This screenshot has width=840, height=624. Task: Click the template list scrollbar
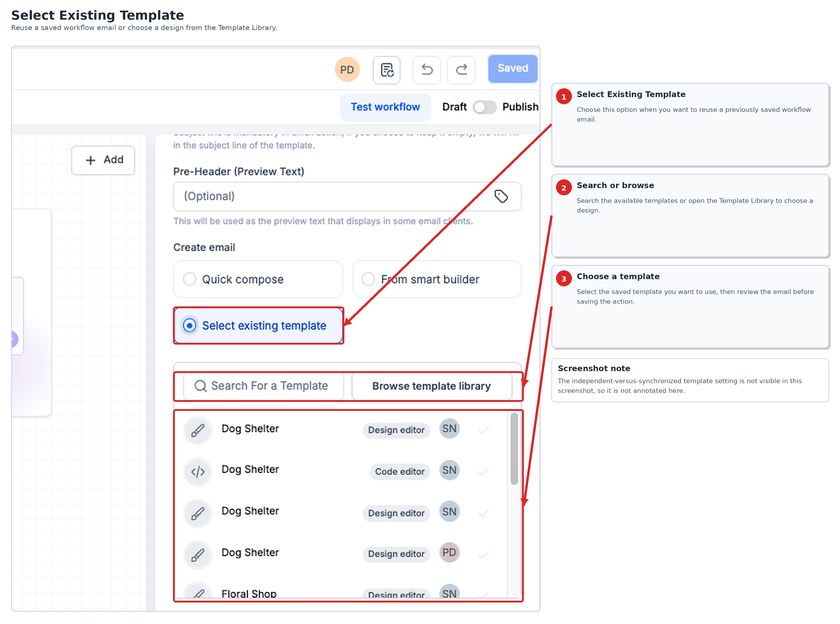(x=514, y=449)
